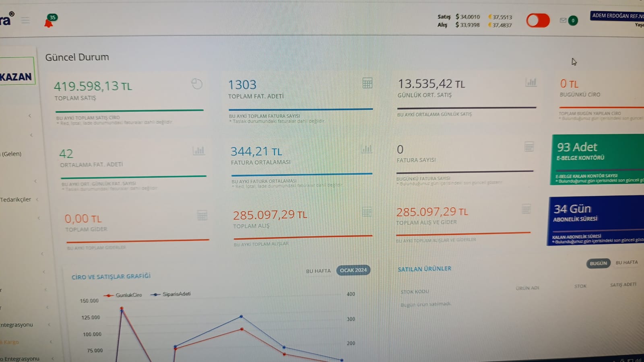Open the 34 Gün Abonelik Süresi card
This screenshot has width=644, height=362.
click(596, 220)
